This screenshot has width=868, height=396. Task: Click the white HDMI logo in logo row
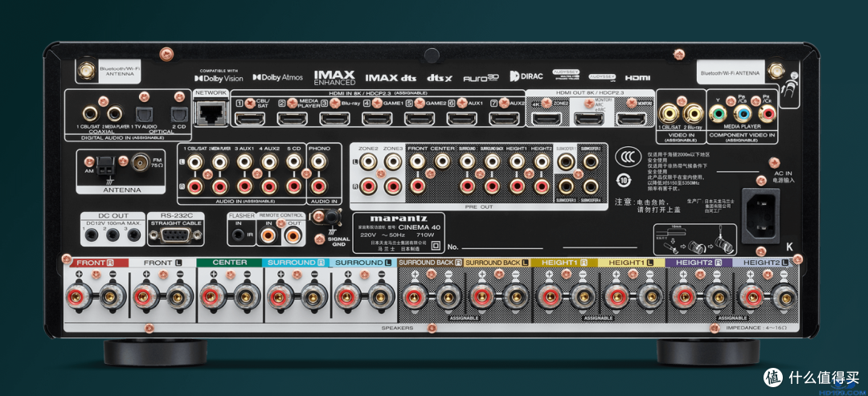637,78
